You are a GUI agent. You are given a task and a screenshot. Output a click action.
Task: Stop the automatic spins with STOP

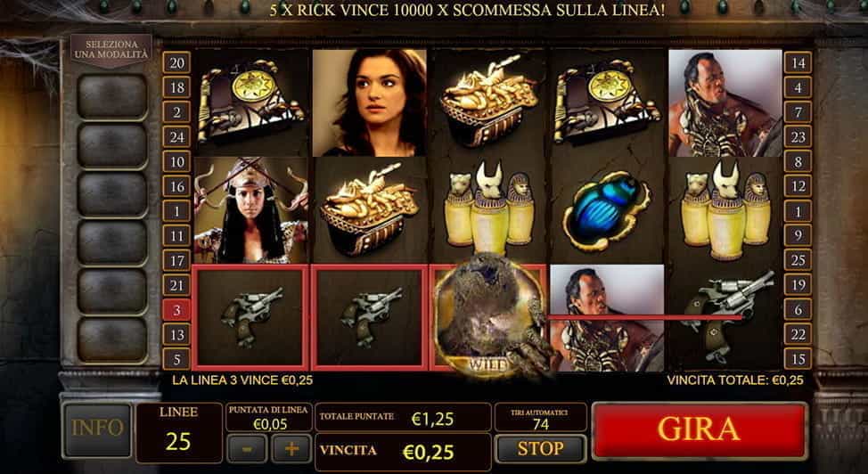[x=540, y=448]
